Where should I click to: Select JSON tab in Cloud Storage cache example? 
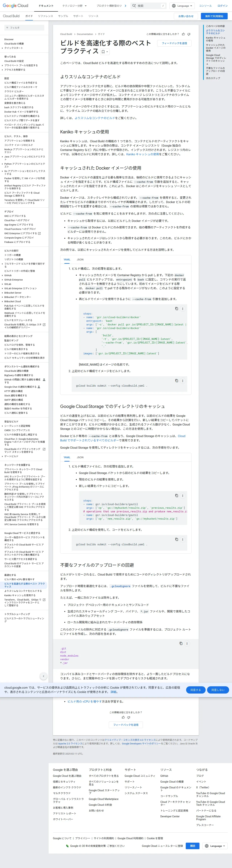pyautogui.click(x=80, y=457)
